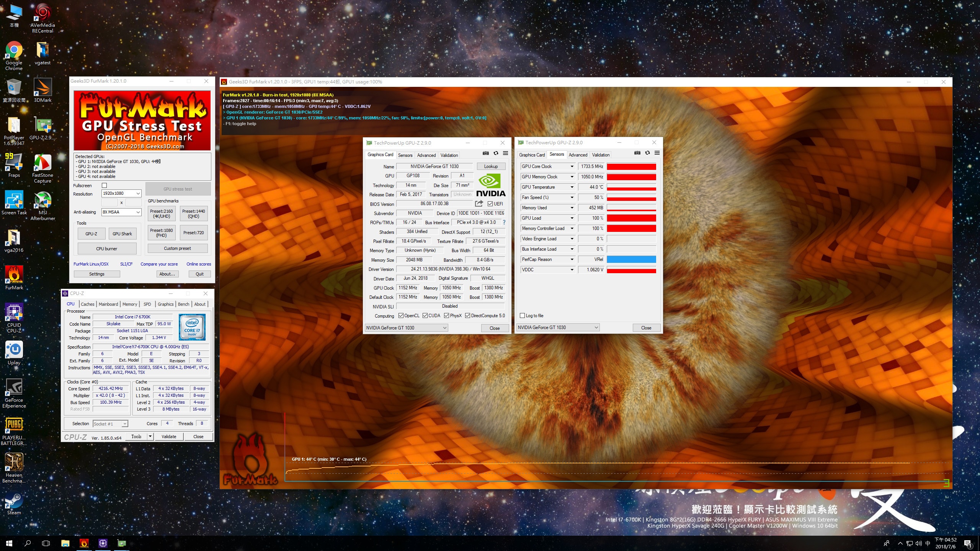This screenshot has width=980, height=551.
Task: Toggle PhysX computing checkbox
Action: pos(446,316)
